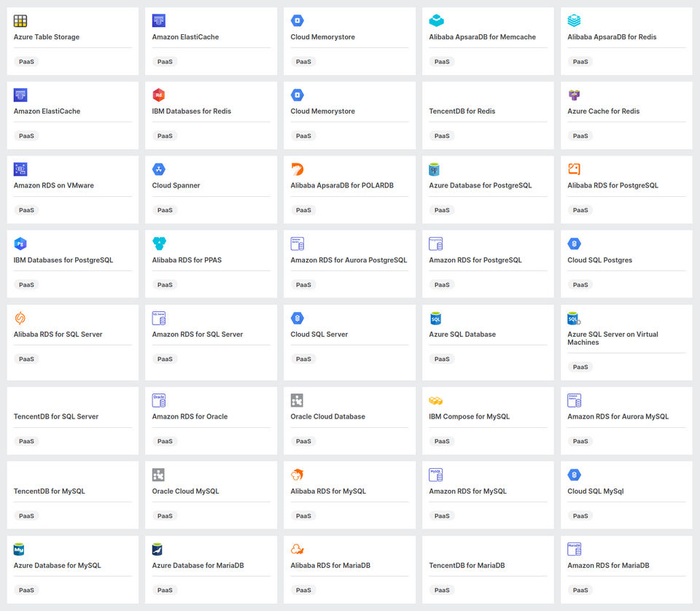Image resolution: width=700 pixels, height=611 pixels.
Task: Click Alibaba ApsaraDB for Memcache icon
Action: (x=436, y=20)
